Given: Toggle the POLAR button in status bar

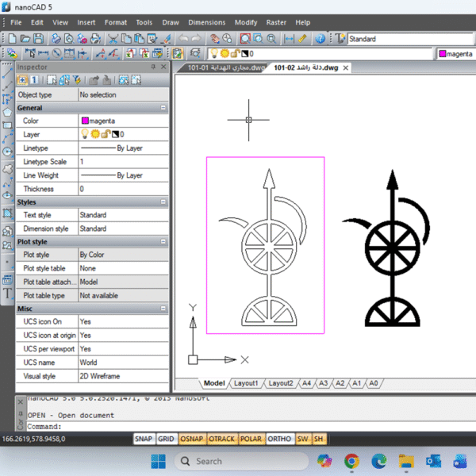Looking at the screenshot, I should (x=251, y=439).
